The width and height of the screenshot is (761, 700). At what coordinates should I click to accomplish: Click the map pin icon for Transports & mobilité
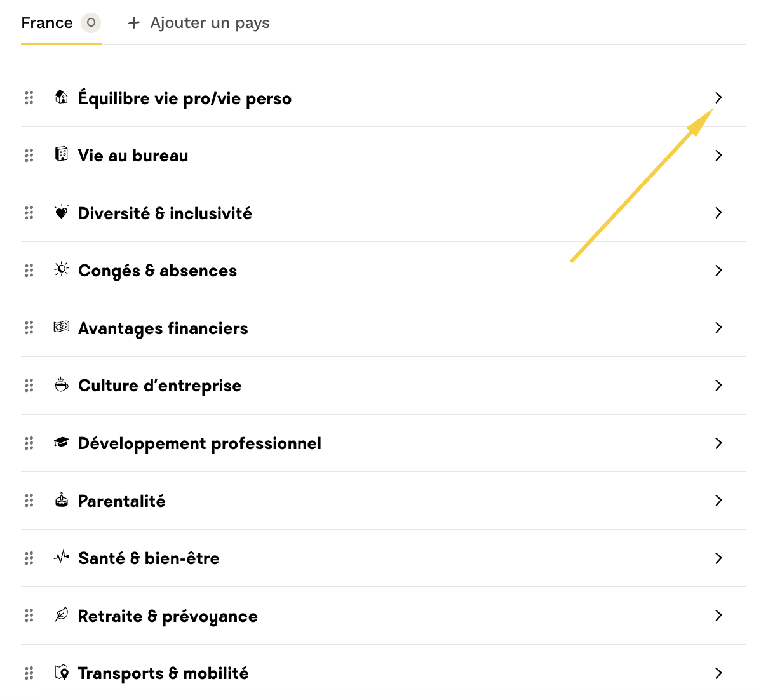[62, 673]
